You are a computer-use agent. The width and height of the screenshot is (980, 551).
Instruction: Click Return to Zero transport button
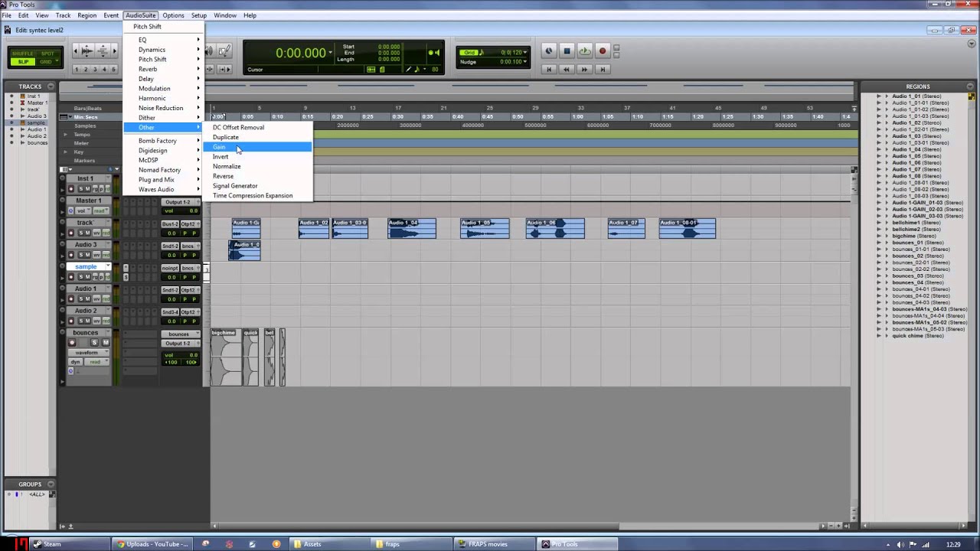pyautogui.click(x=548, y=69)
